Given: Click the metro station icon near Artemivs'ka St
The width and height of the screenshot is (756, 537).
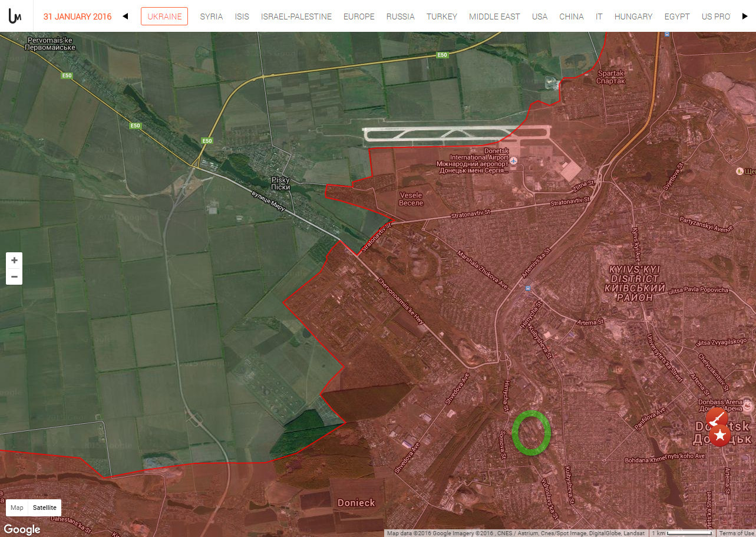Looking at the screenshot, I should pos(527,288).
